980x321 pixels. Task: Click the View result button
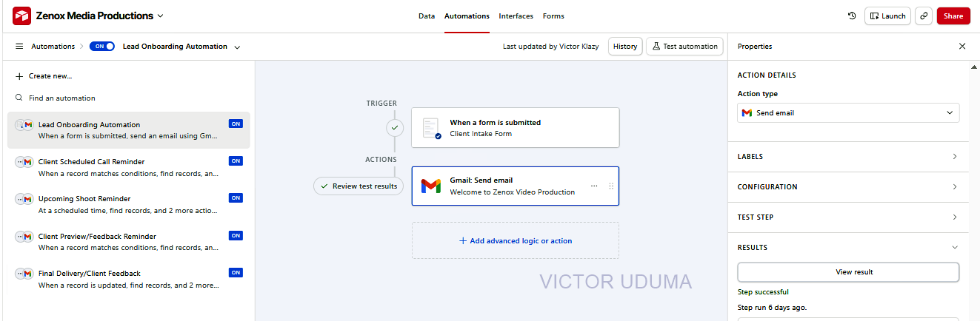point(848,272)
